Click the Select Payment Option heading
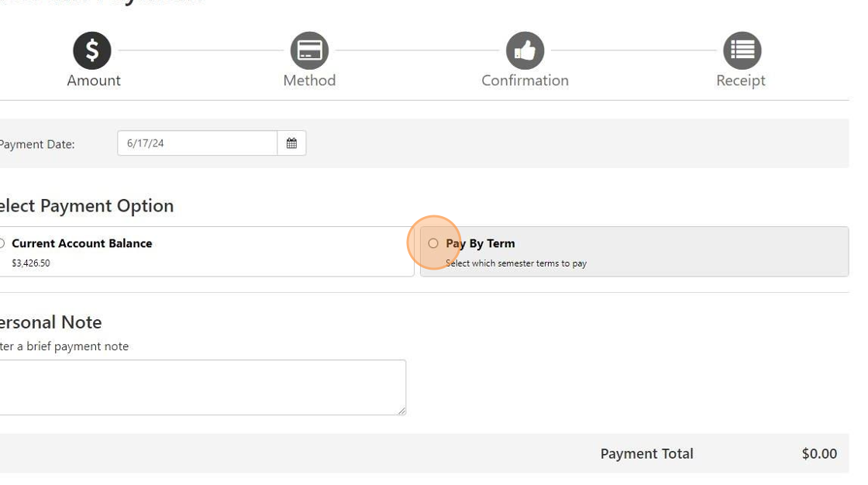868x485 pixels. coord(85,206)
